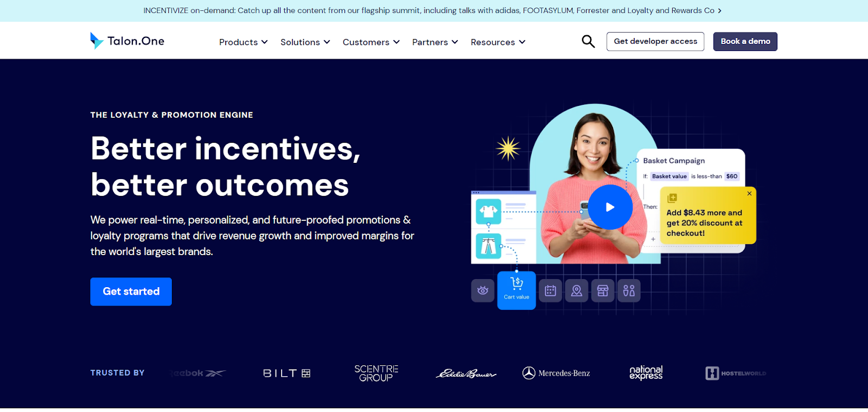Close the yellow discount notification
This screenshot has height=412, width=868.
[749, 194]
